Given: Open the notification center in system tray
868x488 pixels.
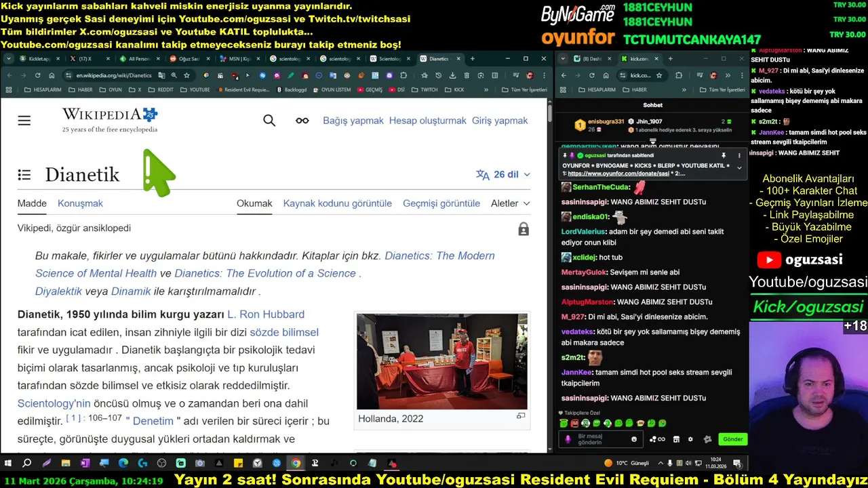Looking at the screenshot, I should (738, 464).
